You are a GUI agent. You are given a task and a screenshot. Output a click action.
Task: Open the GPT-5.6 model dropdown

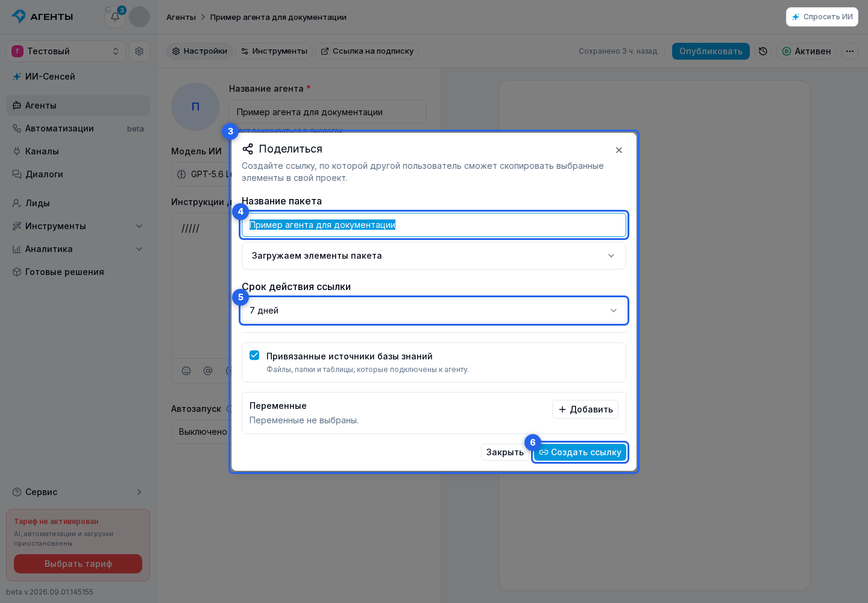click(201, 174)
